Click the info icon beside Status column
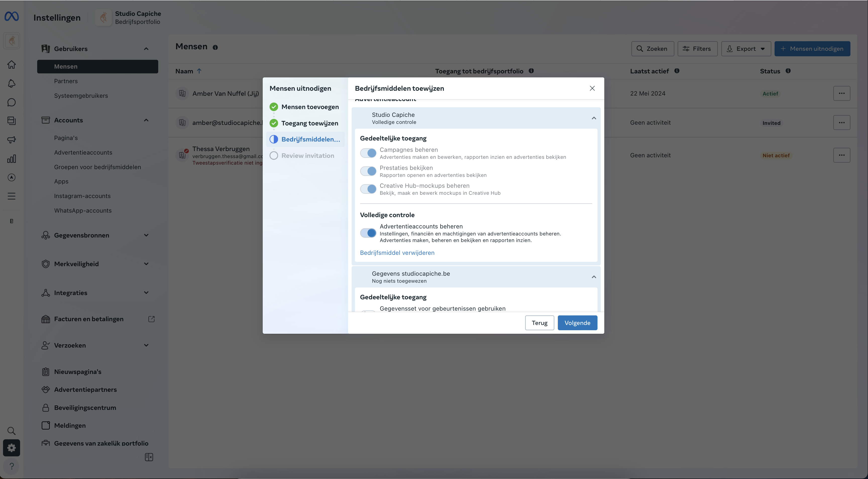 click(x=788, y=71)
